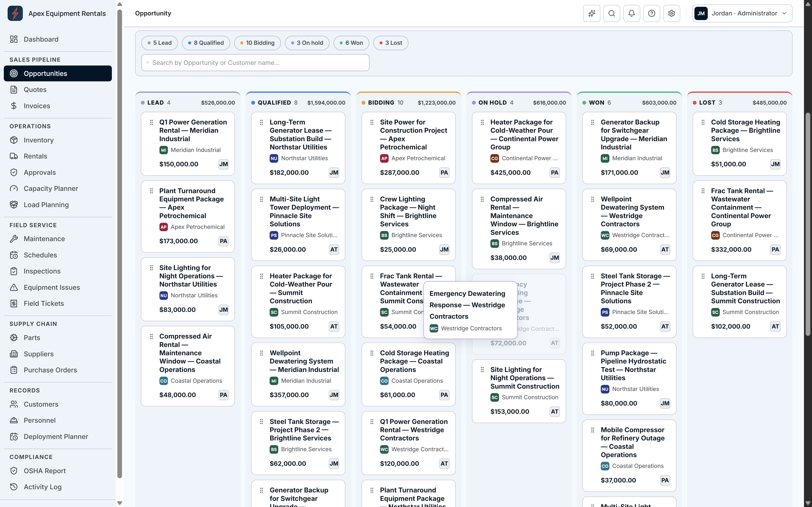Open Multi-Site Light Tower Deployment Pinnacle card
The image size is (812, 507).
pyautogui.click(x=298, y=225)
